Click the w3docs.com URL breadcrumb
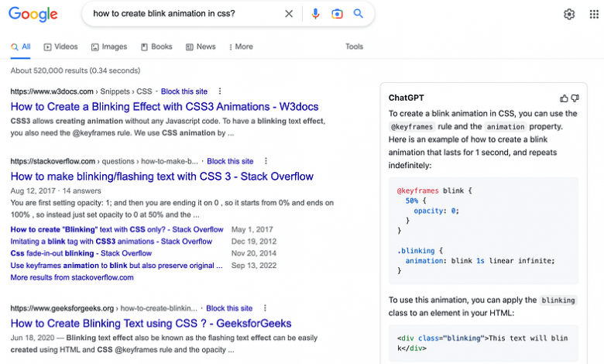This screenshot has height=364, width=604. click(x=81, y=91)
